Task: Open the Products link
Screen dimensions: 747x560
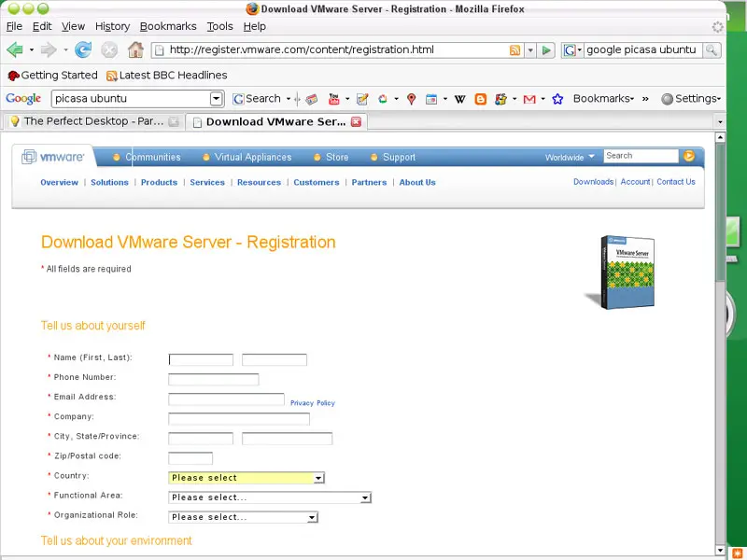Action: pyautogui.click(x=159, y=182)
